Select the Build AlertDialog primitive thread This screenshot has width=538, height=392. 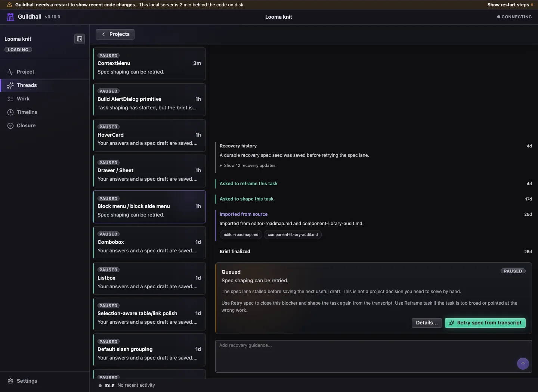pos(149,100)
